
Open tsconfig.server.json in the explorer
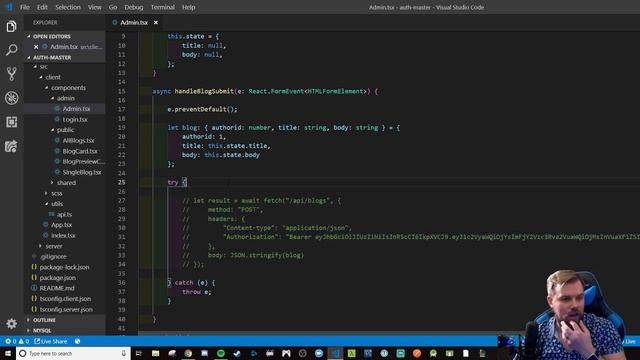pyautogui.click(x=66, y=309)
